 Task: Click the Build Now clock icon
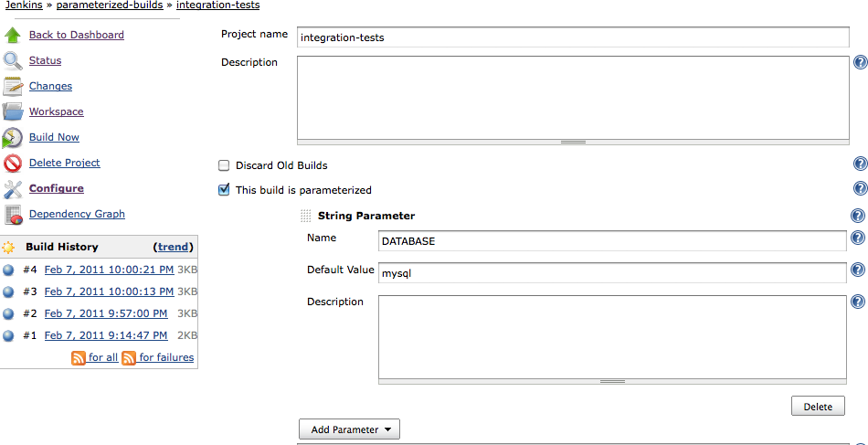click(12, 138)
